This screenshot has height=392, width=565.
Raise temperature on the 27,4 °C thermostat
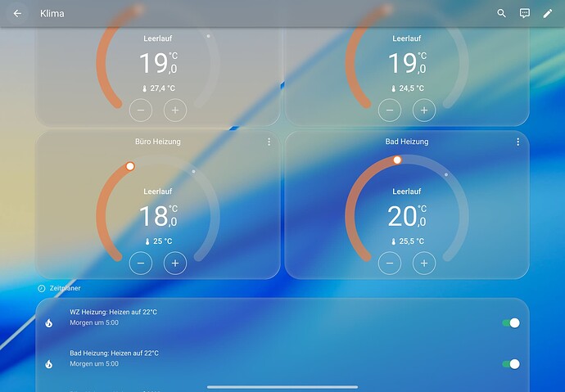(x=175, y=110)
